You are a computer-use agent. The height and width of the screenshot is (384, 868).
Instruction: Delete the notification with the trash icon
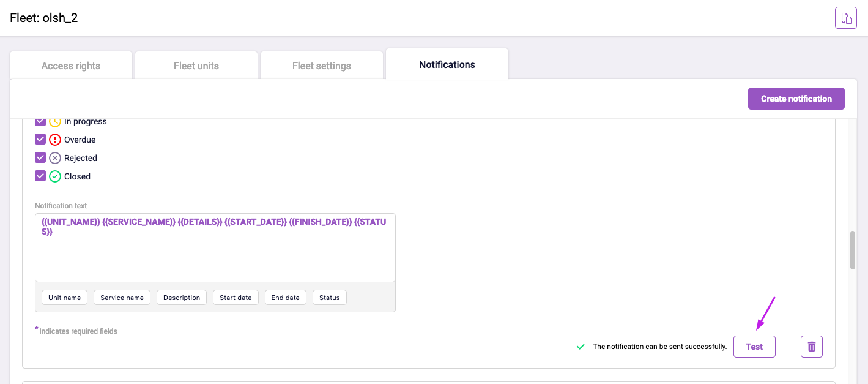click(812, 347)
